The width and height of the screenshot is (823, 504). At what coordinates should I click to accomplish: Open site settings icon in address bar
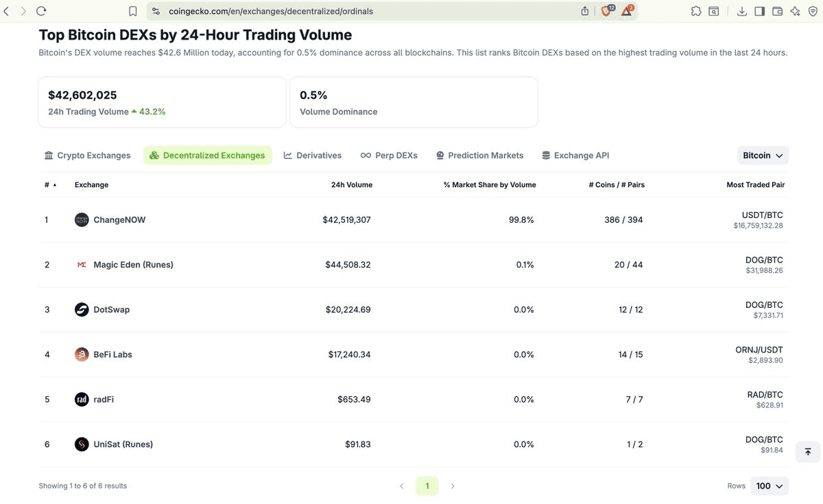pyautogui.click(x=156, y=11)
